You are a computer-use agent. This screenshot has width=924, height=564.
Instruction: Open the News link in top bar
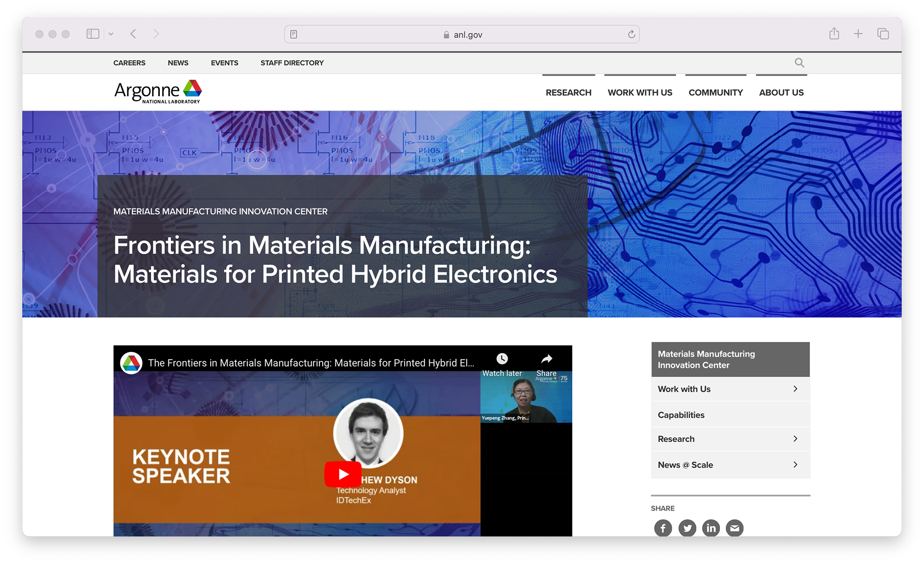(178, 63)
